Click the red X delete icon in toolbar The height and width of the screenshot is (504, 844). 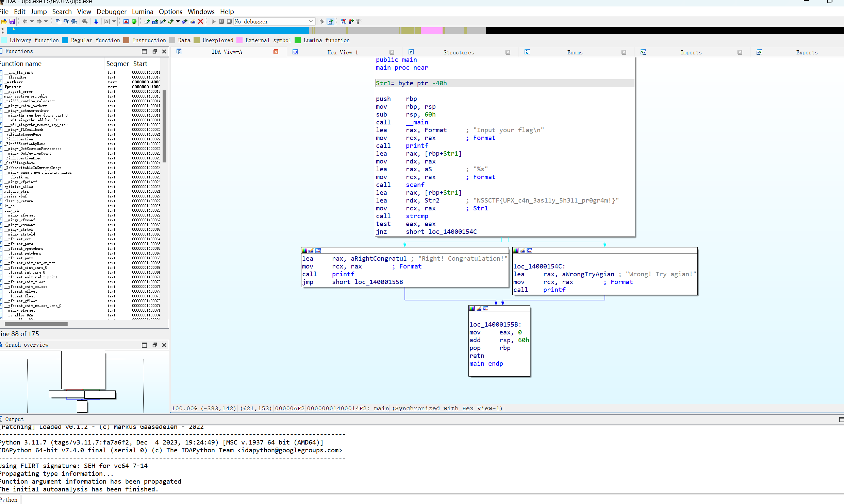pos(201,21)
